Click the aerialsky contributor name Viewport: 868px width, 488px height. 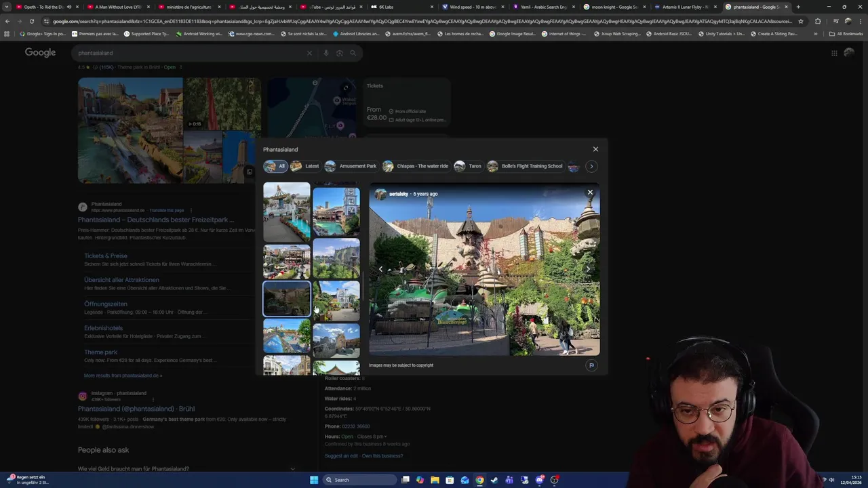[399, 194]
